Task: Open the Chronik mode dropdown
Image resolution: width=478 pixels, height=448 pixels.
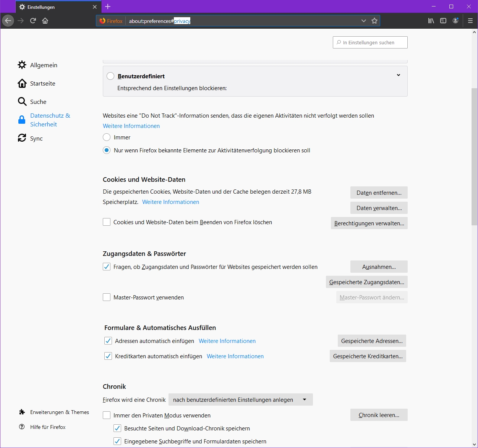Action: click(x=241, y=399)
